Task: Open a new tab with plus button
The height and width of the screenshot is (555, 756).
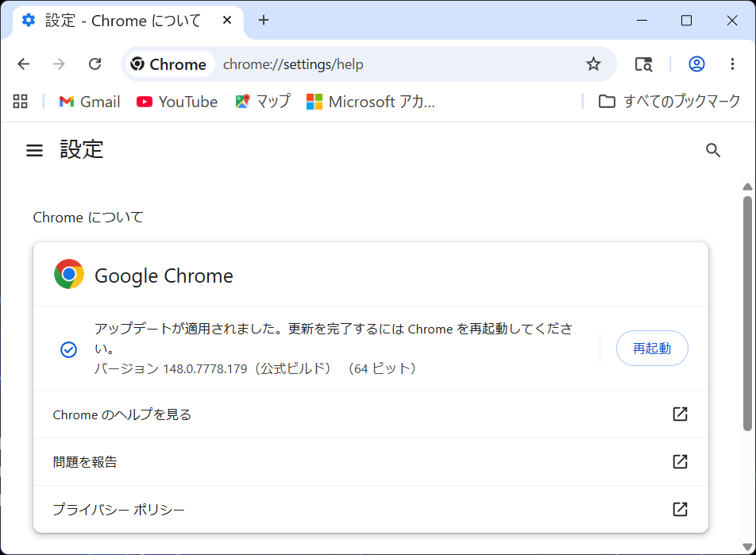Action: pos(264,21)
